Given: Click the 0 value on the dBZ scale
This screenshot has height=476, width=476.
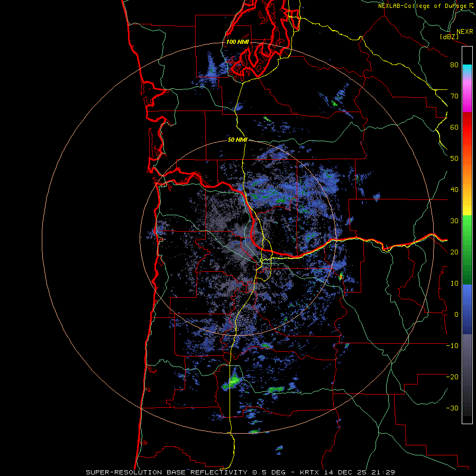Looking at the screenshot, I should 456,315.
